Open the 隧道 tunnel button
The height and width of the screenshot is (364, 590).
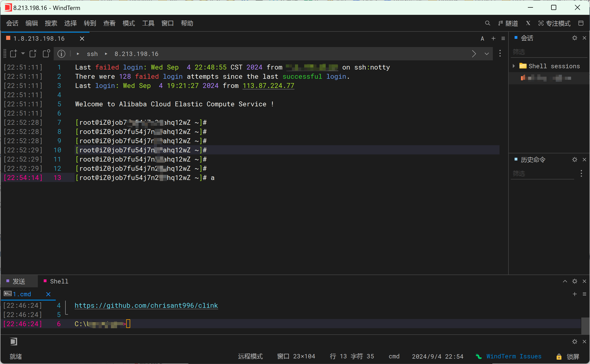pyautogui.click(x=508, y=23)
